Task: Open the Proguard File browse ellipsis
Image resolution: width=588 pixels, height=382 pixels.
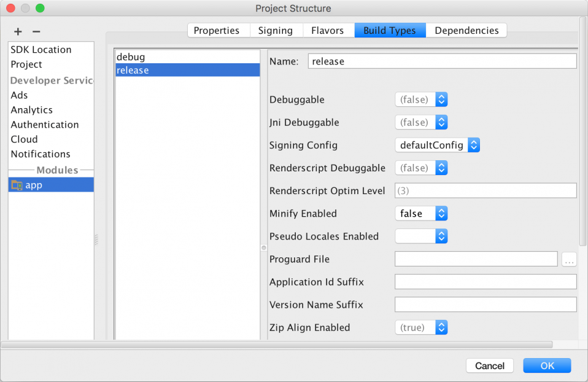Action: [568, 259]
